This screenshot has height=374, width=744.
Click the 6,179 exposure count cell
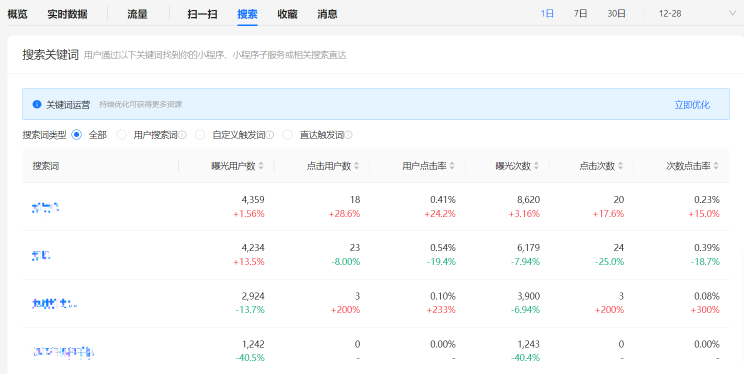tap(529, 248)
